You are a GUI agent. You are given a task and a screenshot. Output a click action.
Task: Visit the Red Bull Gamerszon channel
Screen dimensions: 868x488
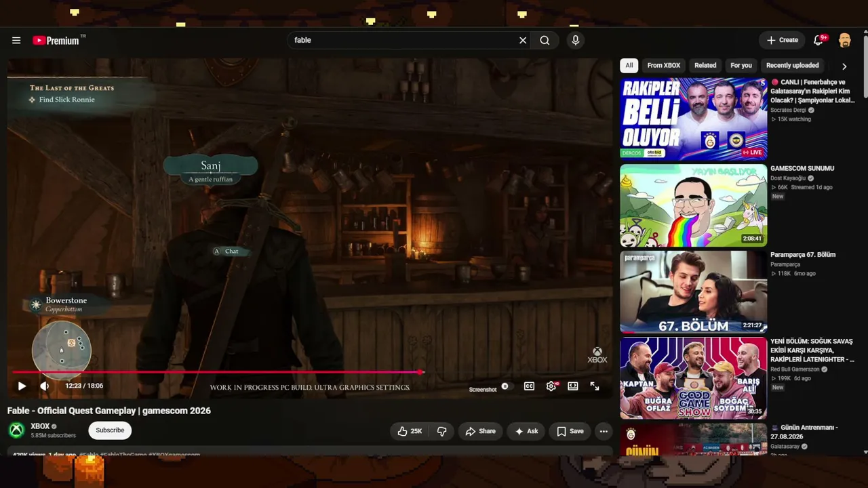click(x=795, y=369)
